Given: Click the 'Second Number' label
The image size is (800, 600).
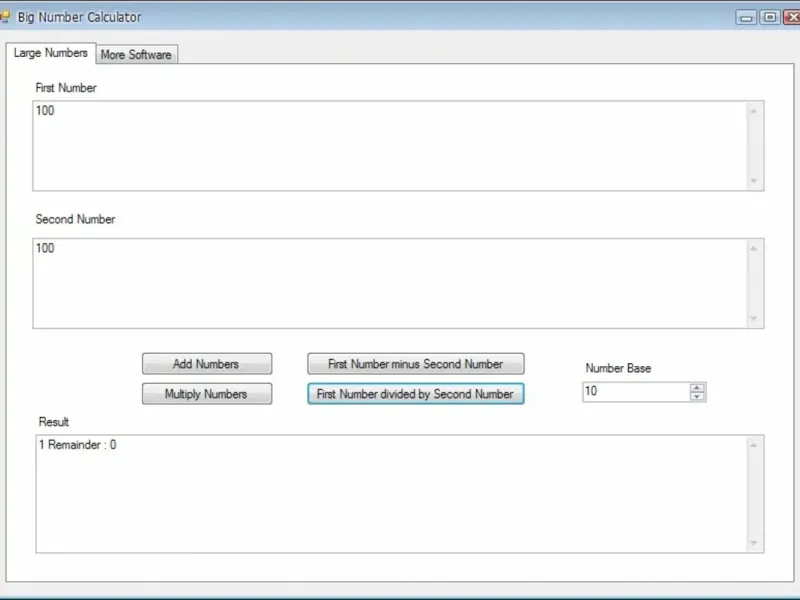Looking at the screenshot, I should point(76,219).
